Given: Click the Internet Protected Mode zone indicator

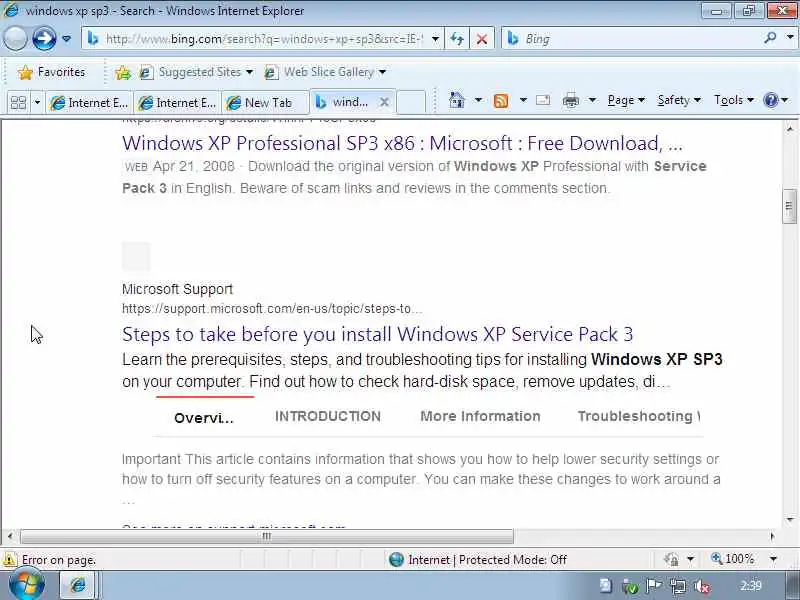Looking at the screenshot, I should 478,560.
